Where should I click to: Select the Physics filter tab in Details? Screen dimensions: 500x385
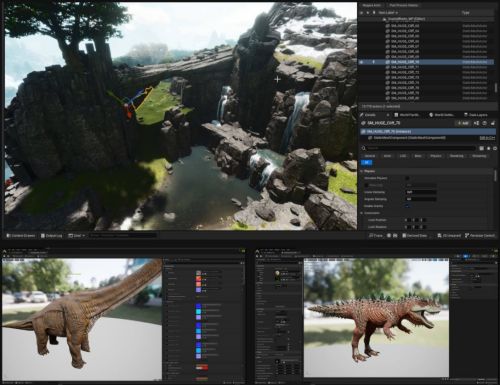pyautogui.click(x=435, y=156)
